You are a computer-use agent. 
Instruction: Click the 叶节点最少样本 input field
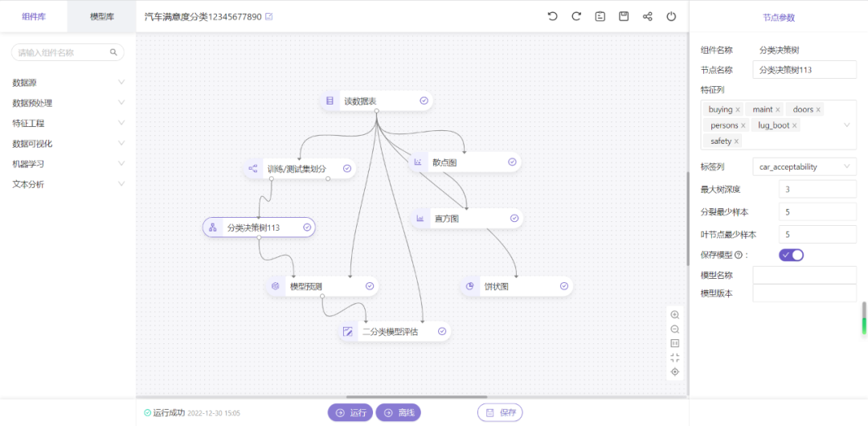coord(817,234)
